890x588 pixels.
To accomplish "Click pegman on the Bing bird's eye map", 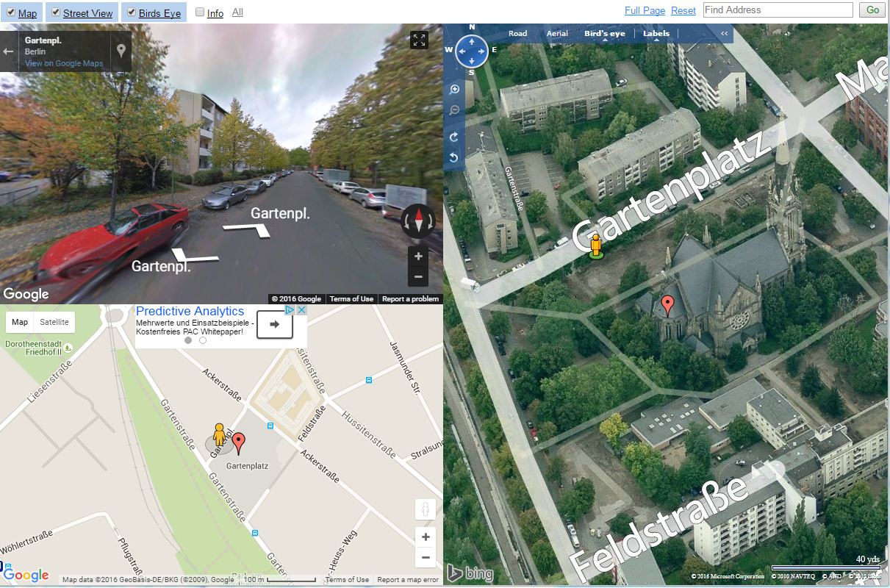I will click(596, 247).
